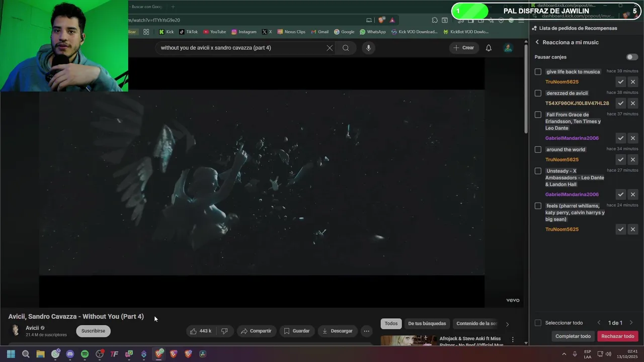644x362 pixels.
Task: Dislike the Without You video
Action: 224,331
